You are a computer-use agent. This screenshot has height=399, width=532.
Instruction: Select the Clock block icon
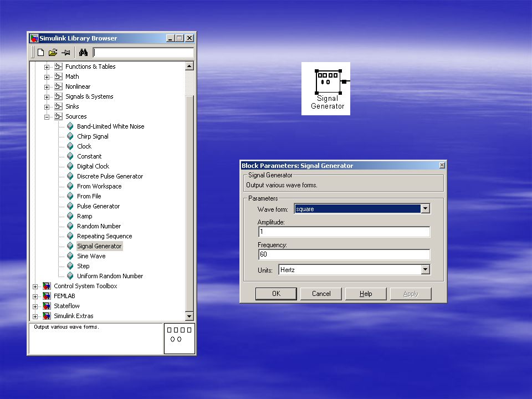click(70, 146)
